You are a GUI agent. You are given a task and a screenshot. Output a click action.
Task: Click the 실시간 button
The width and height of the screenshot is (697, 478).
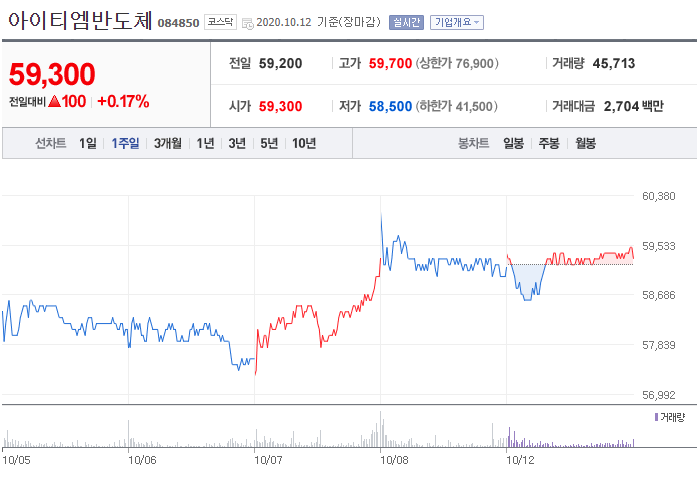tap(406, 22)
